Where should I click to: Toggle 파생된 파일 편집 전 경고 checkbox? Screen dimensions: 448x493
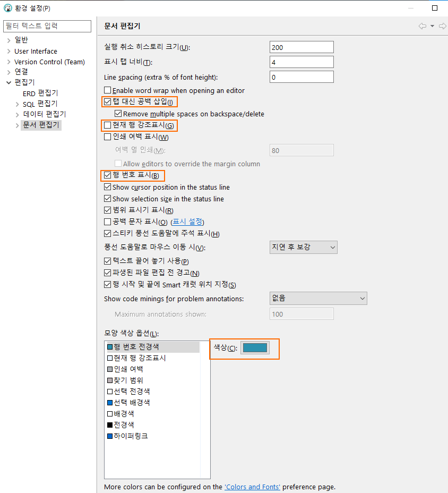107,273
